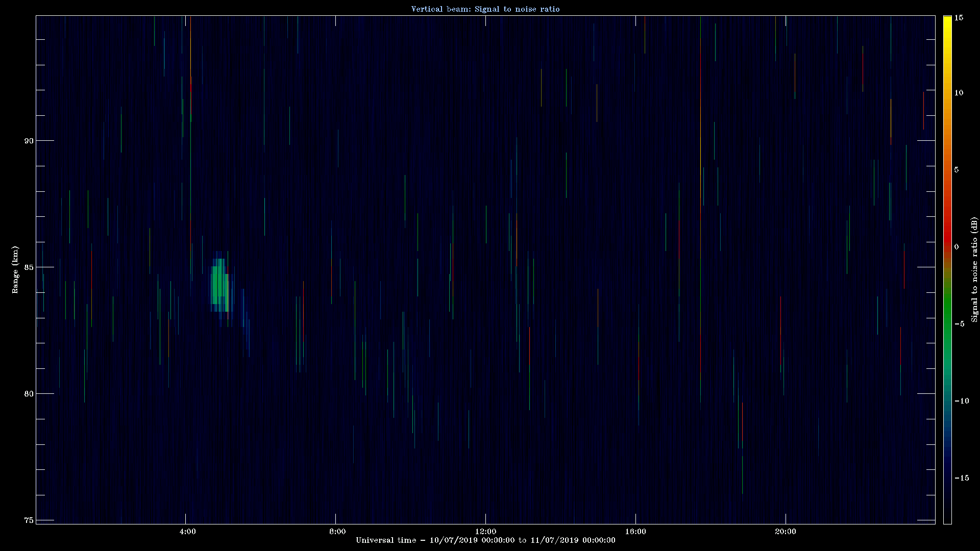Click the 20:00 time tick label
The width and height of the screenshot is (980, 551).
[785, 532]
